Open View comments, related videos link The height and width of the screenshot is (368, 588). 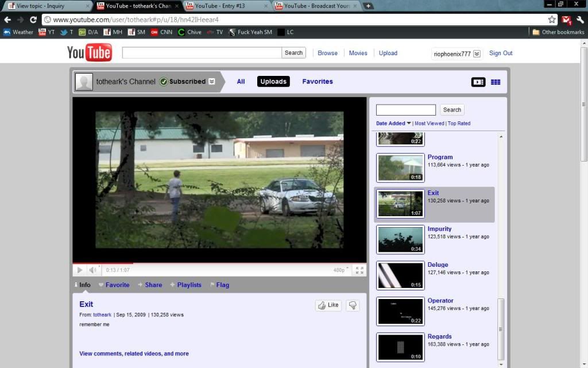click(x=134, y=354)
